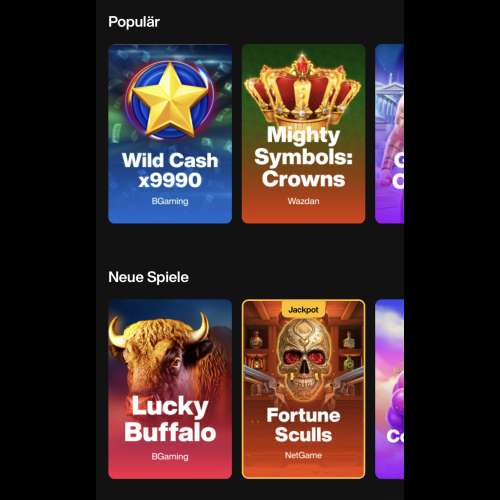Viewport: 500px width, 500px height.
Task: Click the Jackpot badge on Fortune Sculls
Action: point(303,310)
